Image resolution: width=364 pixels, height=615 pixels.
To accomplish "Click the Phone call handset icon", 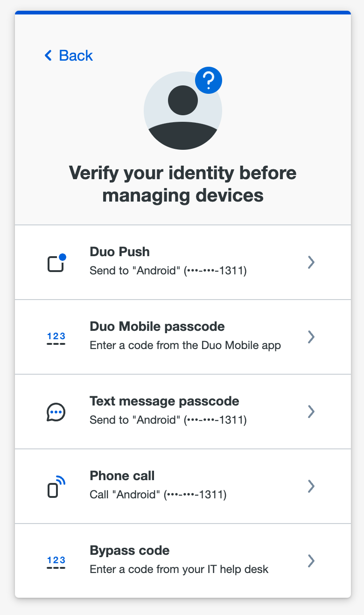I will [x=55, y=486].
